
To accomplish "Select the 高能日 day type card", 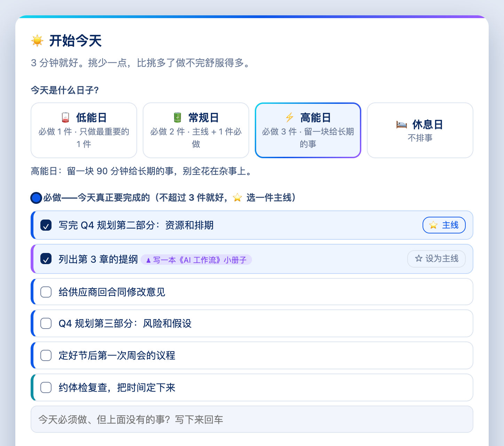I will (308, 130).
